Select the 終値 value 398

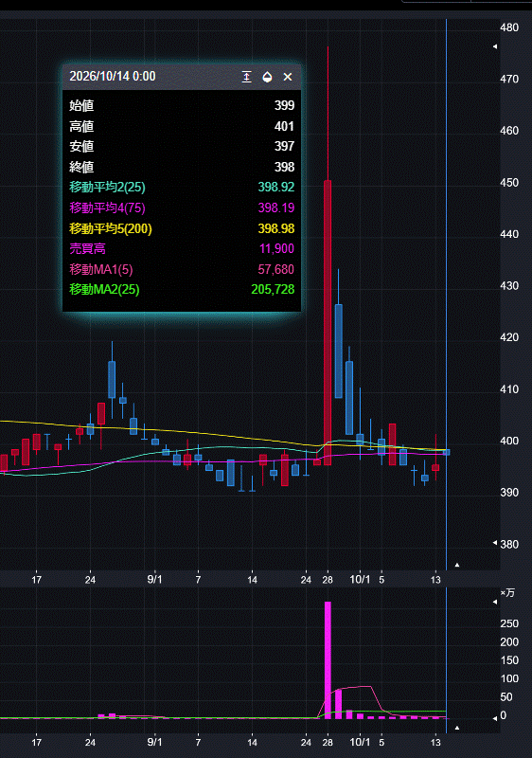(284, 167)
